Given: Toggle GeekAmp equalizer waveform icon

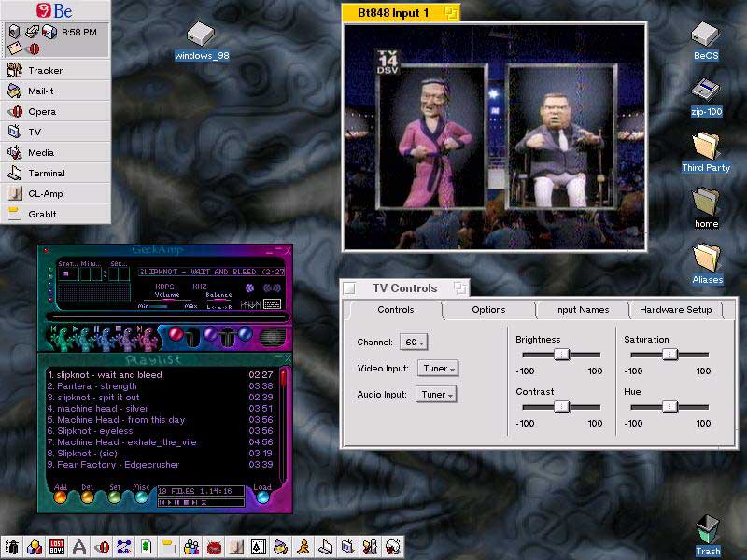Looking at the screenshot, I should pyautogui.click(x=250, y=304).
